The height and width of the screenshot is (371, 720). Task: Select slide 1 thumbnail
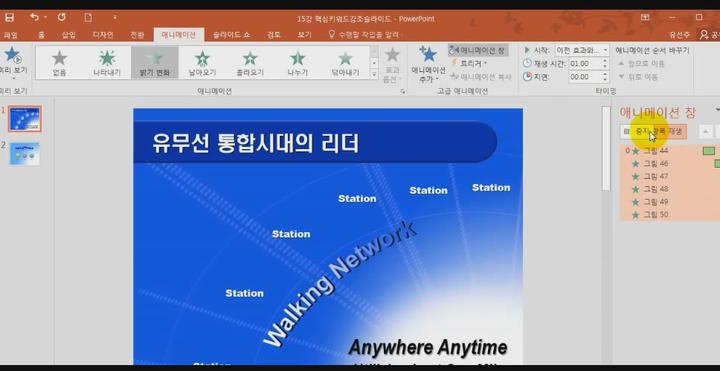tap(25, 118)
